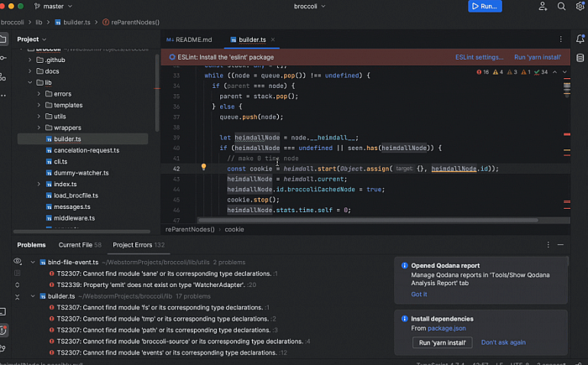Open IDE settings gear icon
This screenshot has height=365, width=588.
pyautogui.click(x=580, y=7)
